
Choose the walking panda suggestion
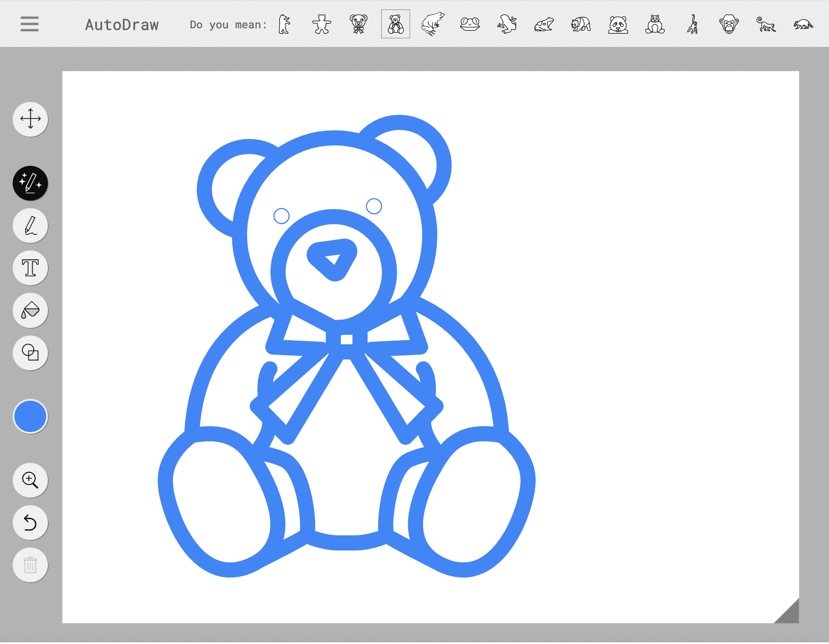(581, 24)
